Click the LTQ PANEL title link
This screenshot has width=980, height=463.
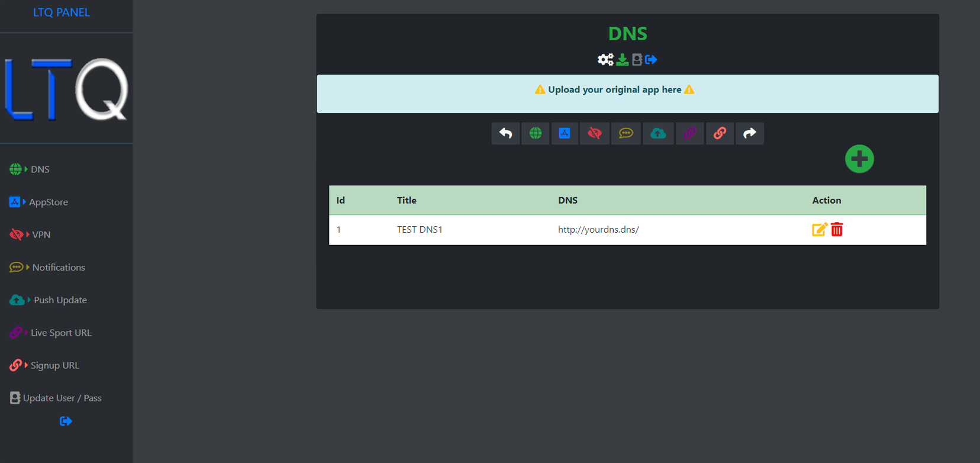[x=62, y=12]
